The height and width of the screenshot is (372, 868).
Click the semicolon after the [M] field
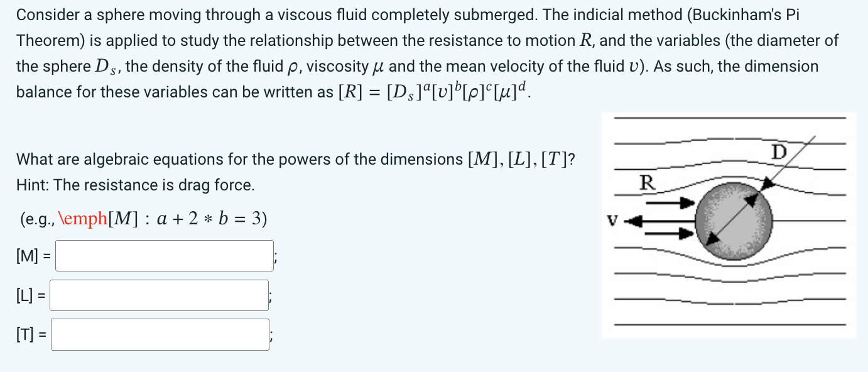pos(274,255)
